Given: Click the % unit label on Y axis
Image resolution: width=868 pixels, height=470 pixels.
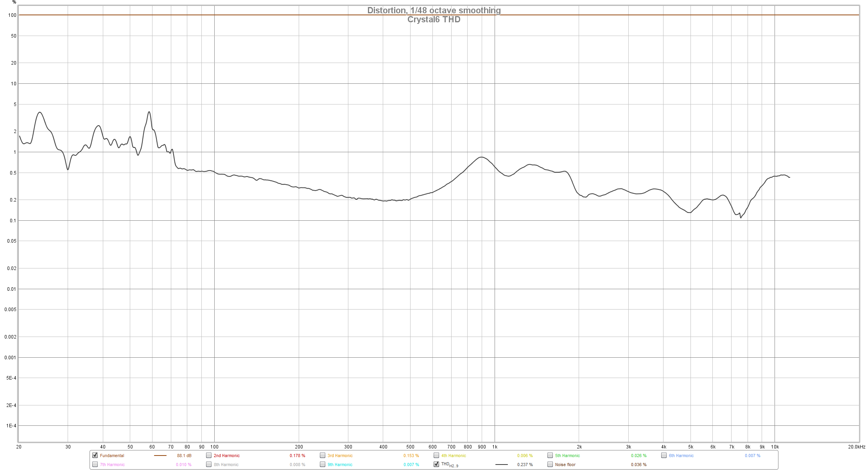Looking at the screenshot, I should pyautogui.click(x=14, y=2).
